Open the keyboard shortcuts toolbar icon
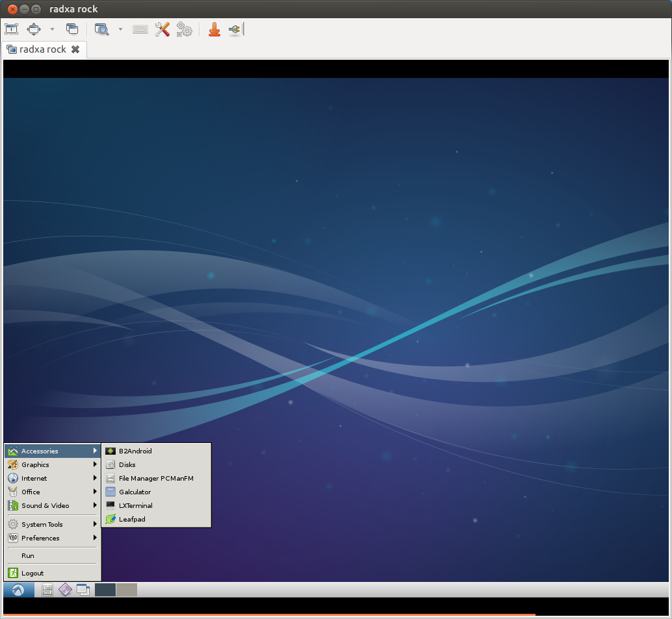 click(x=140, y=29)
